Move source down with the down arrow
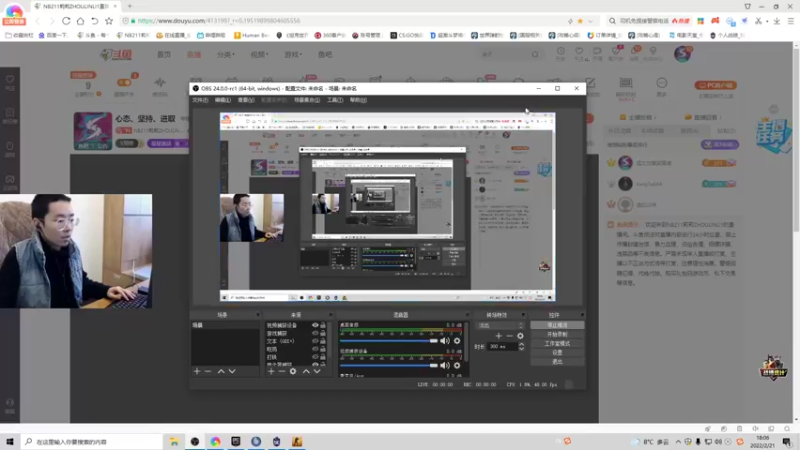 (x=317, y=371)
